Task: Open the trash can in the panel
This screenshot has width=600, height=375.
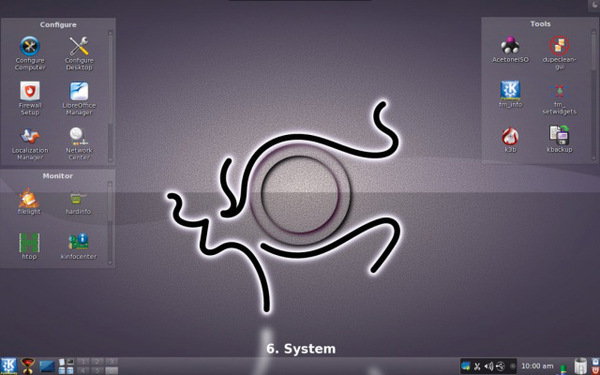Action: (x=580, y=366)
